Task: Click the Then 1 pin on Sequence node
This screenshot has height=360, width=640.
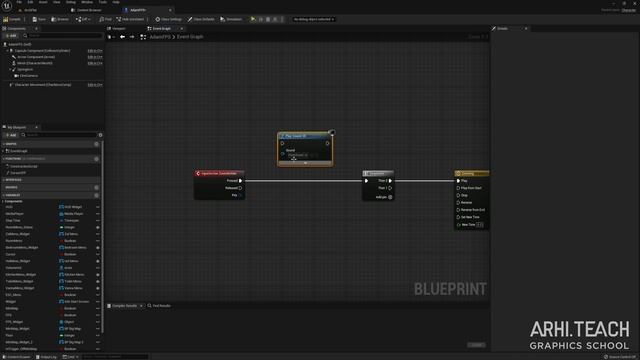Action: (x=390, y=188)
